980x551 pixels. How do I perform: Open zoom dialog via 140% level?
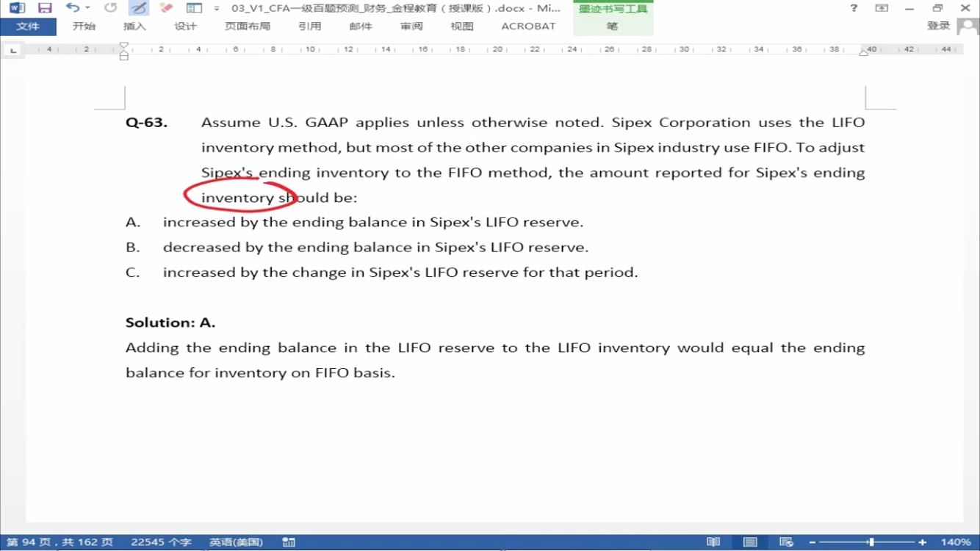(955, 542)
